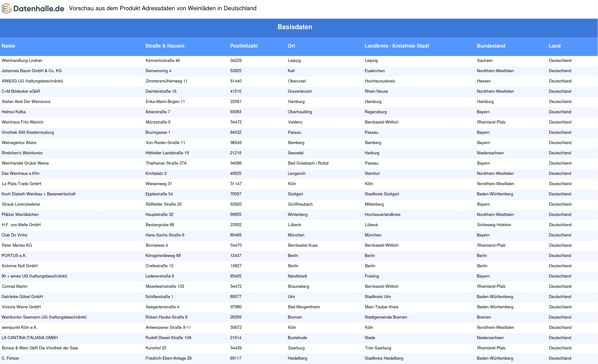Click Das Weinhaus e.Kfm
Viewport: 598px width, 364px height.
tap(21, 174)
